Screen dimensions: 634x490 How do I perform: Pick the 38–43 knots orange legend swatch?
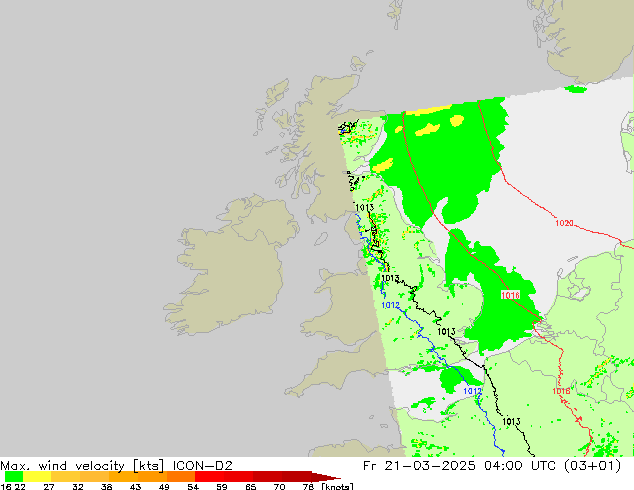[x=123, y=476]
